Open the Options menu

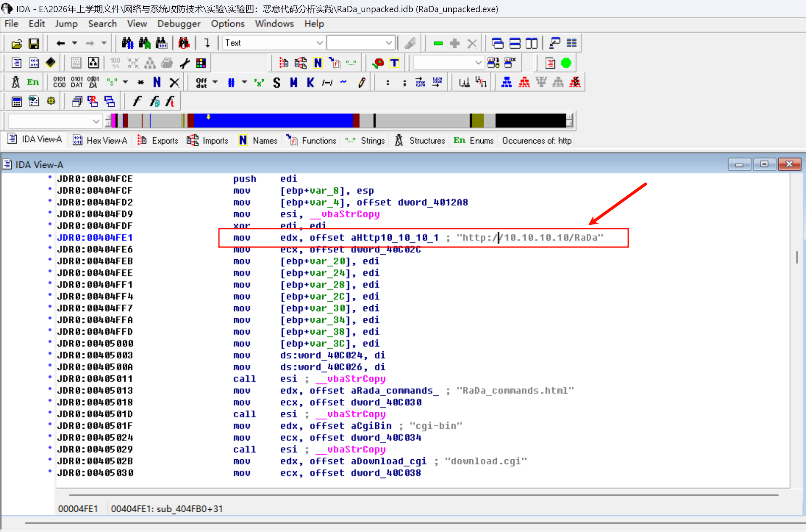click(x=228, y=24)
